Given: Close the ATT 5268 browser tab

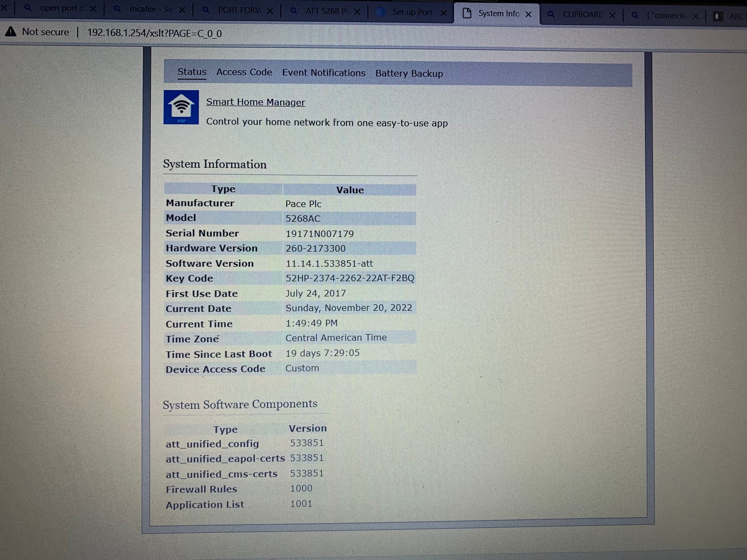Looking at the screenshot, I should pos(357,12).
